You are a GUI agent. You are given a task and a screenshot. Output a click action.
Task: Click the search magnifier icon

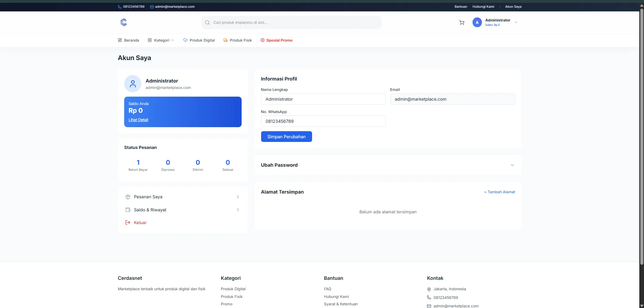207,22
